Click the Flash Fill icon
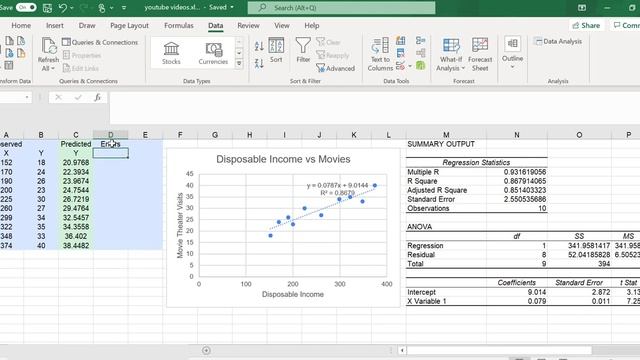The width and height of the screenshot is (640, 360). pos(401,40)
